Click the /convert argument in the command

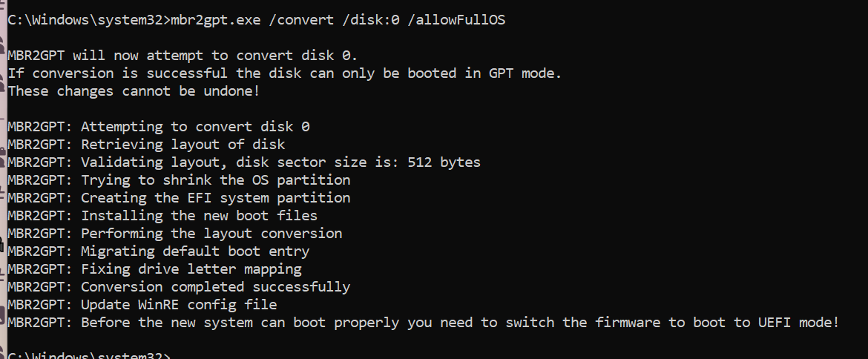[300, 20]
